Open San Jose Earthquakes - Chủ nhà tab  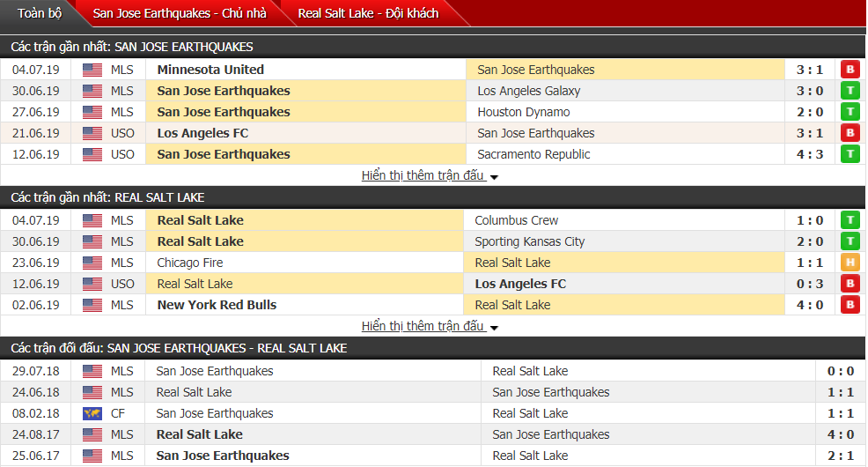tap(180, 13)
